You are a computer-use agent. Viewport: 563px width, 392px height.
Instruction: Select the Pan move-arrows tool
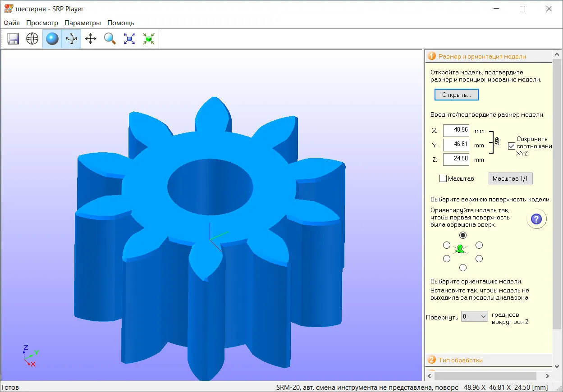91,39
